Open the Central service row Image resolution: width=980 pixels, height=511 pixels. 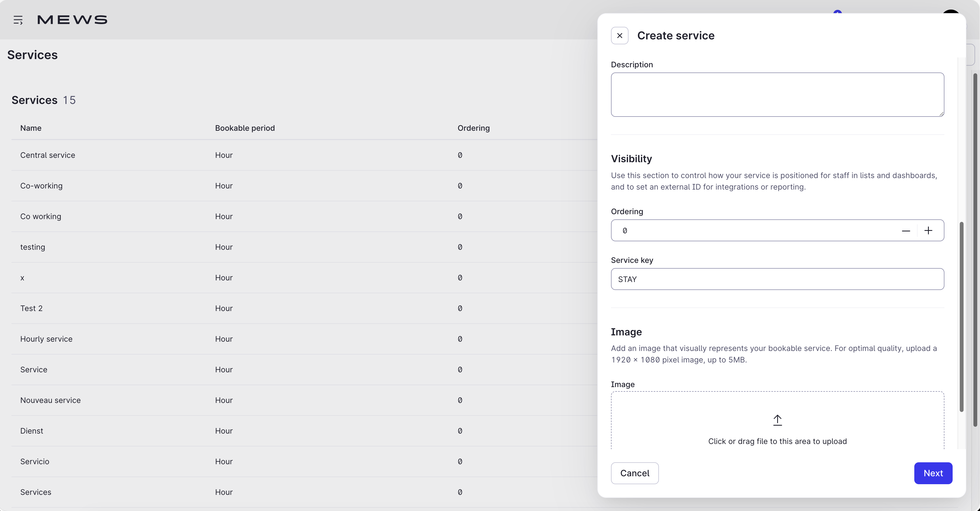click(x=304, y=155)
